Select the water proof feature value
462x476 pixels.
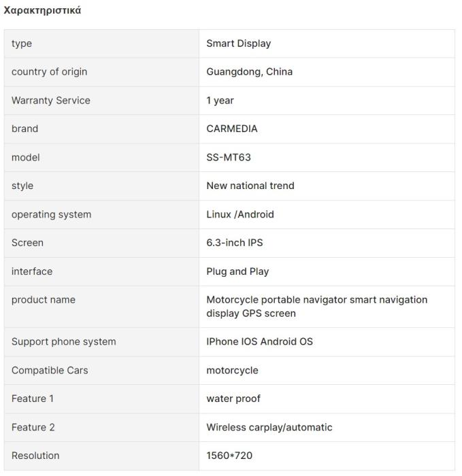click(x=233, y=399)
